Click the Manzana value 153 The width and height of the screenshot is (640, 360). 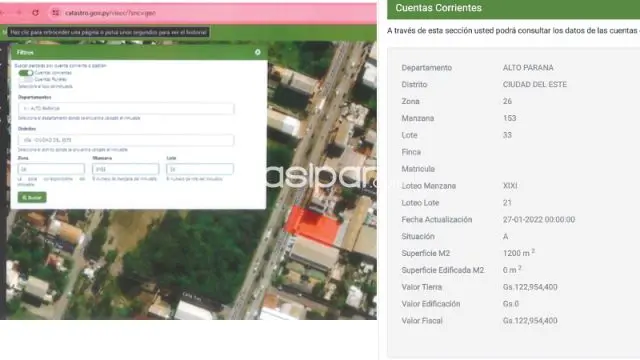[510, 118]
